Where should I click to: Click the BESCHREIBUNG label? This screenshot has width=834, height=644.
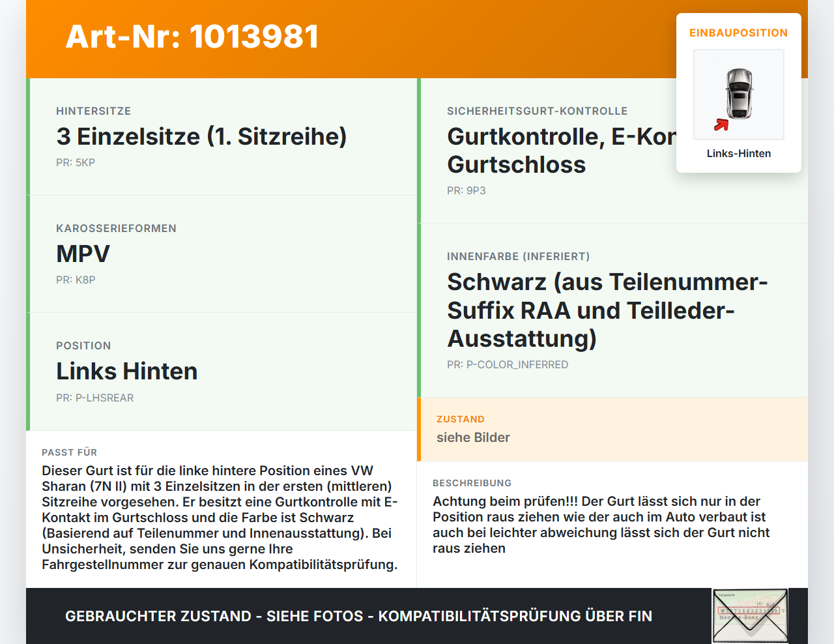(472, 483)
